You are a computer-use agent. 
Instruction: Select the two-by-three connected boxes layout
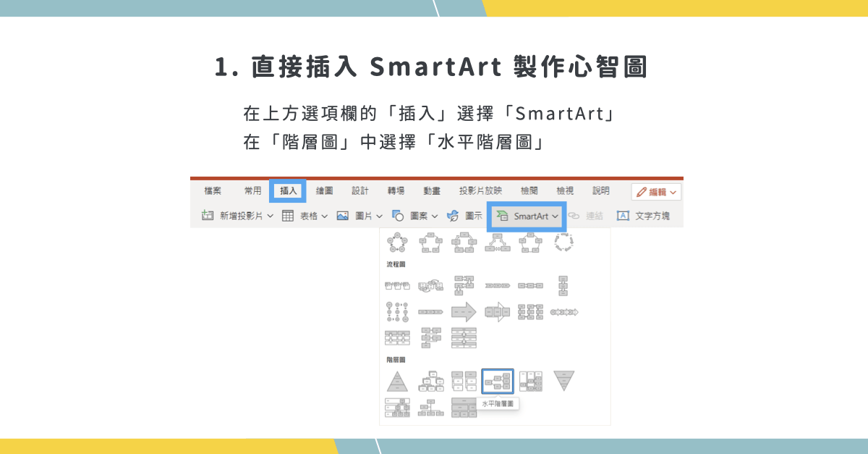[530, 312]
